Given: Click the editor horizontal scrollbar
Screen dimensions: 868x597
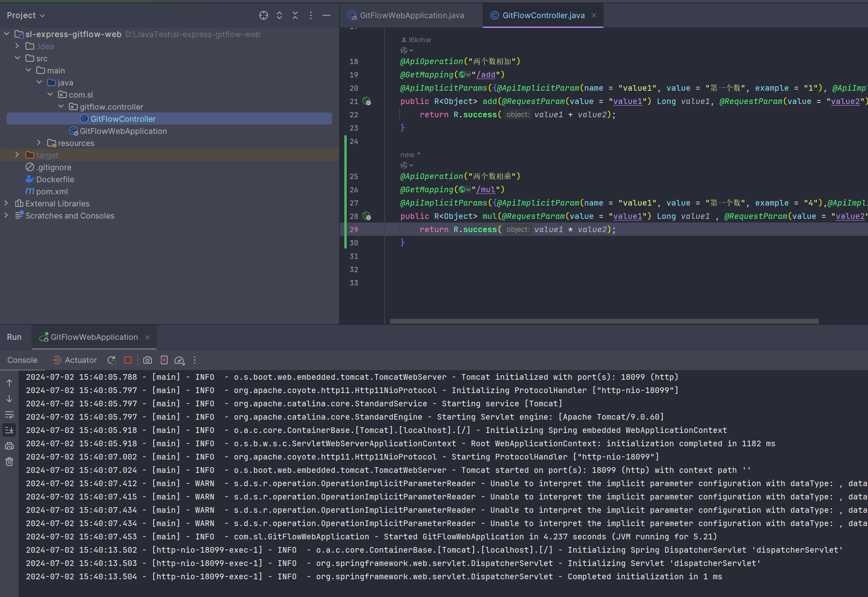Looking at the screenshot, I should (x=604, y=321).
